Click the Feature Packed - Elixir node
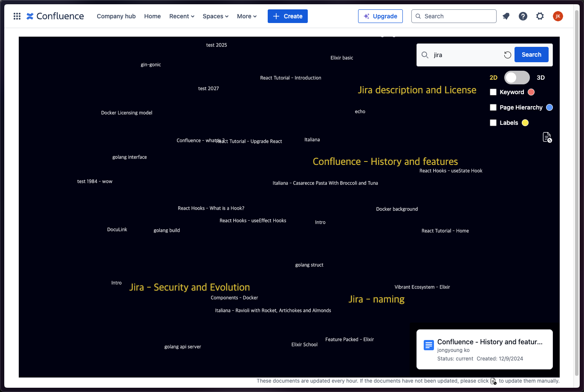The image size is (584, 392). coord(350,339)
